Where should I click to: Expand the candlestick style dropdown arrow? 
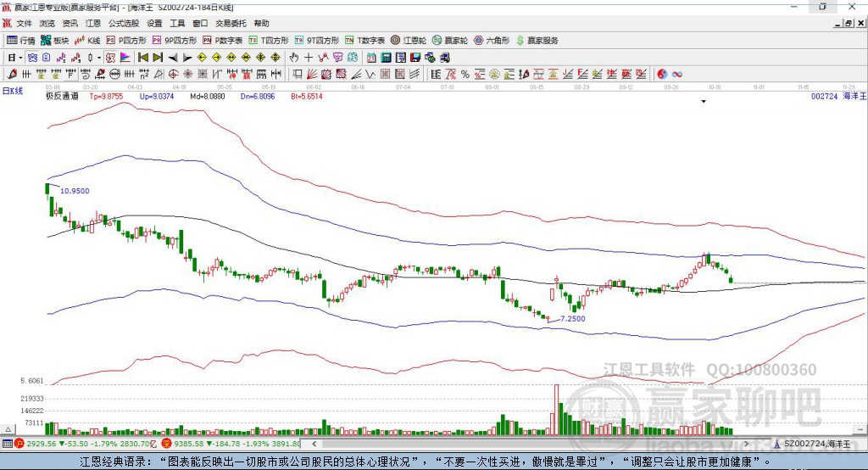tap(98, 58)
